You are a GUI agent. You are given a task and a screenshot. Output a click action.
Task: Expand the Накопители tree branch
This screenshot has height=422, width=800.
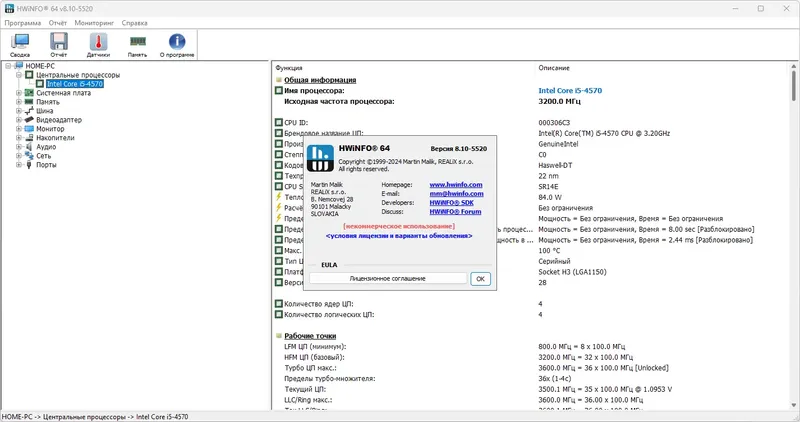coord(19,138)
